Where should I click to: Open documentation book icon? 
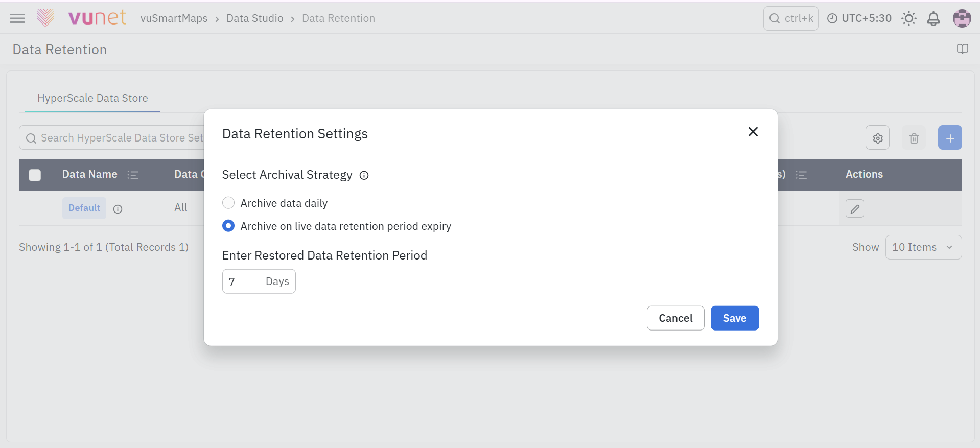(x=963, y=49)
